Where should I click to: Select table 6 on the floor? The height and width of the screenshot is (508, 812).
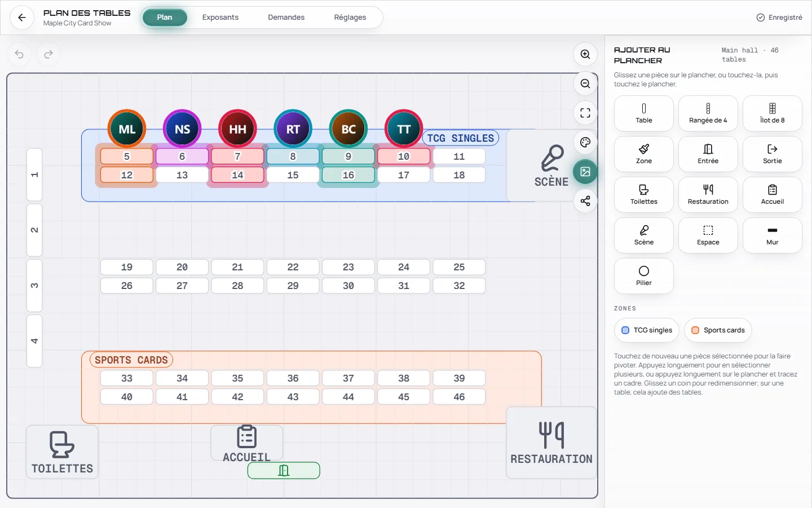[x=182, y=156]
